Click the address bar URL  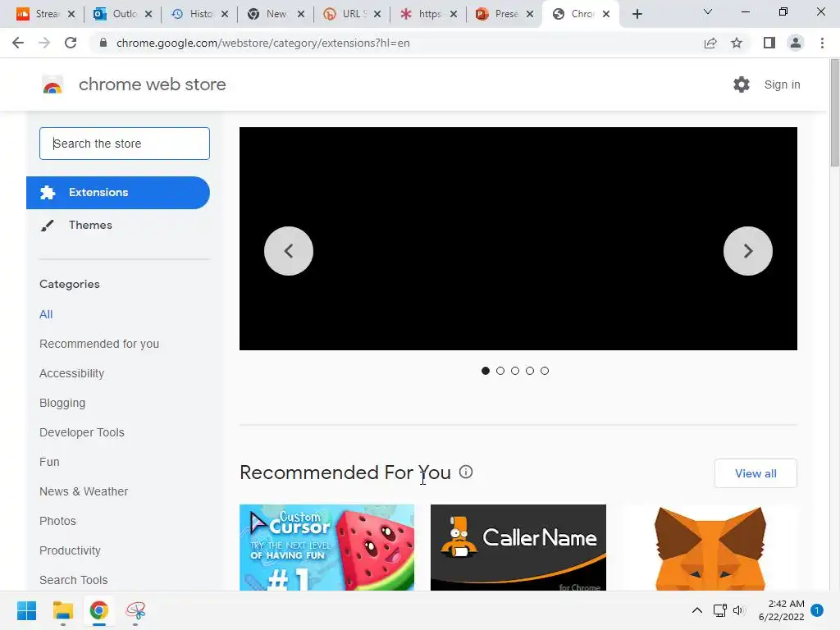tap(262, 43)
